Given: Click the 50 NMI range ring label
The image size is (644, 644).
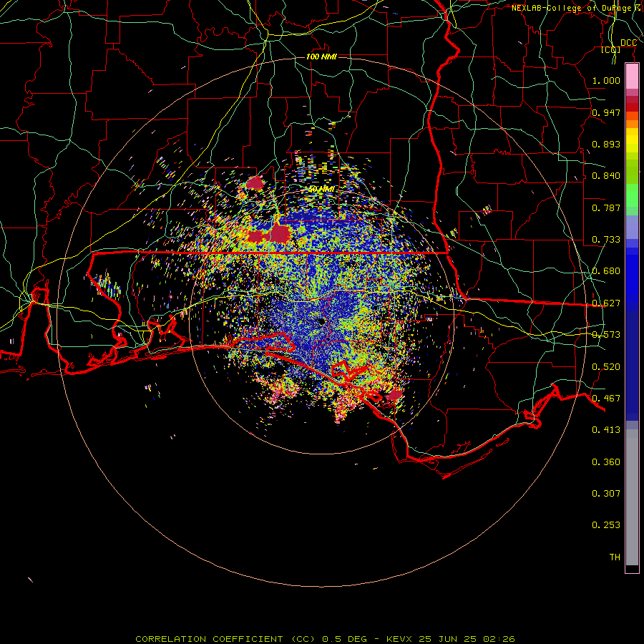Looking at the screenshot, I should tap(321, 189).
